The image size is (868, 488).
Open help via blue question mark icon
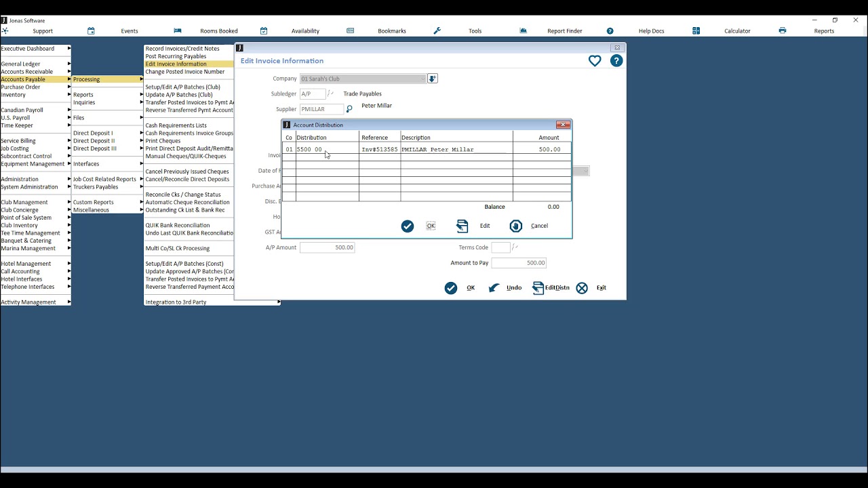[616, 61]
